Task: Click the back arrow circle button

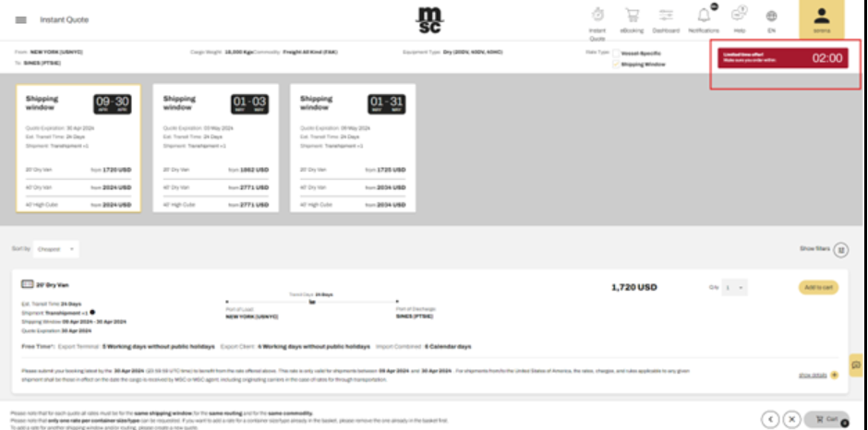Action: (770, 419)
